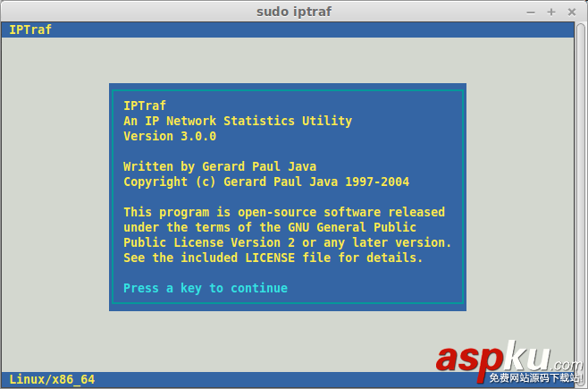Click 'Public License Version 2' line
Image resolution: width=588 pixels, height=389 pixels.
[x=287, y=242]
